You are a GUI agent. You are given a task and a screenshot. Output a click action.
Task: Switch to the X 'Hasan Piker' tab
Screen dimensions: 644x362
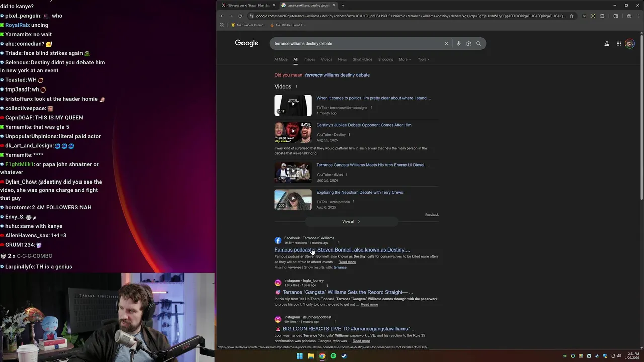249,5
